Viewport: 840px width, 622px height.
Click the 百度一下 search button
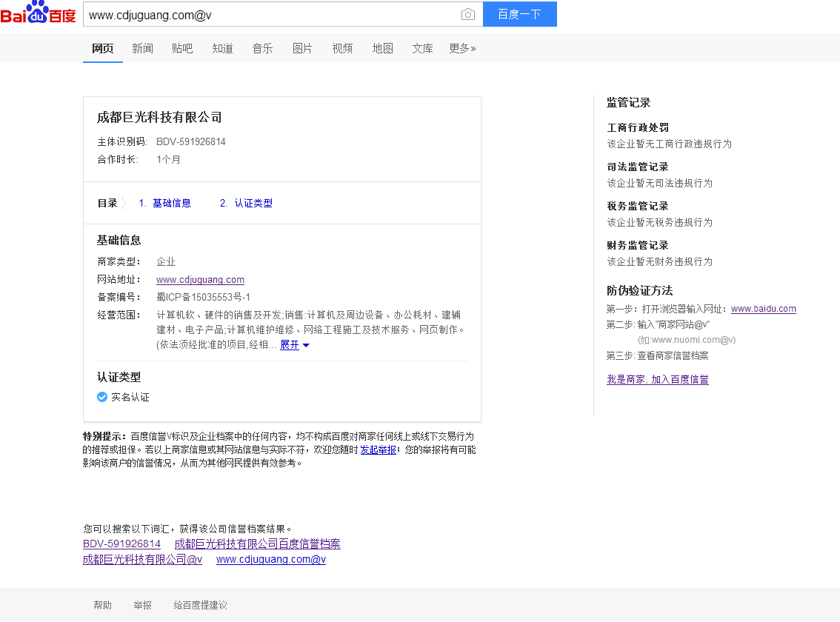[520, 14]
